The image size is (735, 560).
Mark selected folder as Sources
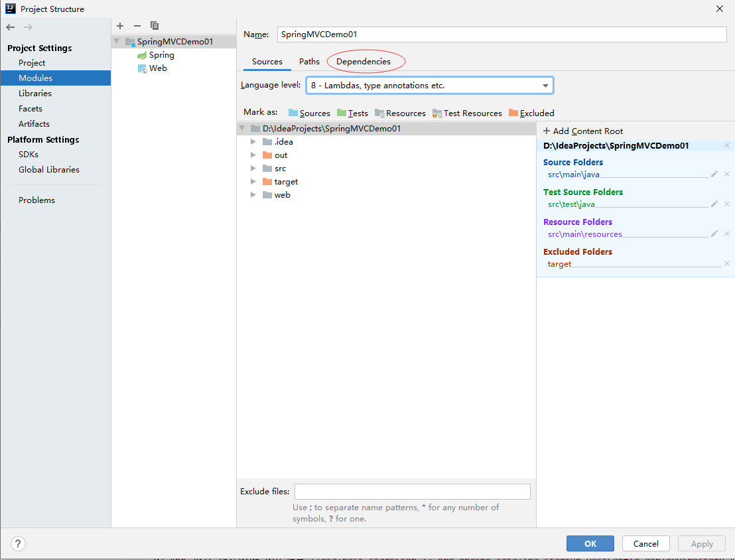click(309, 113)
